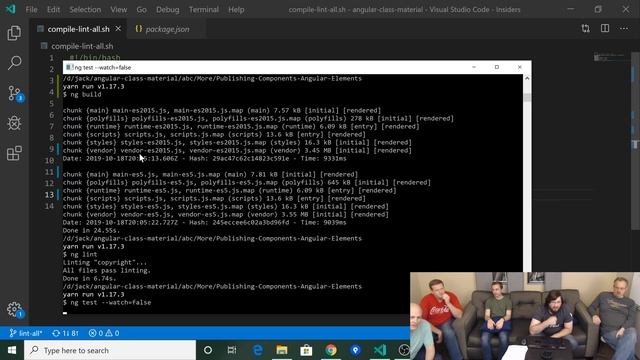Open the Terminal menu
The image size is (640, 360).
204,9
